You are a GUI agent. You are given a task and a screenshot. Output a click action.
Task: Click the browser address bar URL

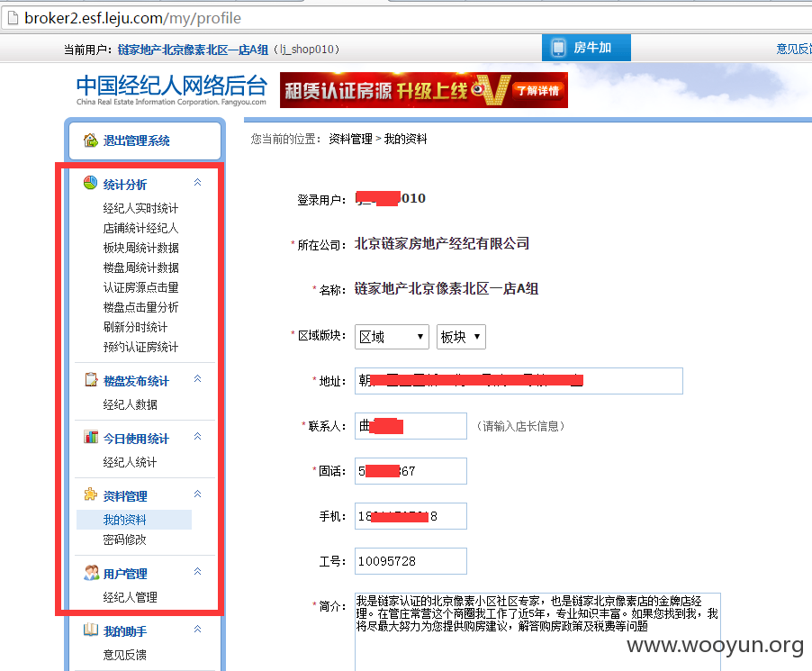click(x=132, y=19)
